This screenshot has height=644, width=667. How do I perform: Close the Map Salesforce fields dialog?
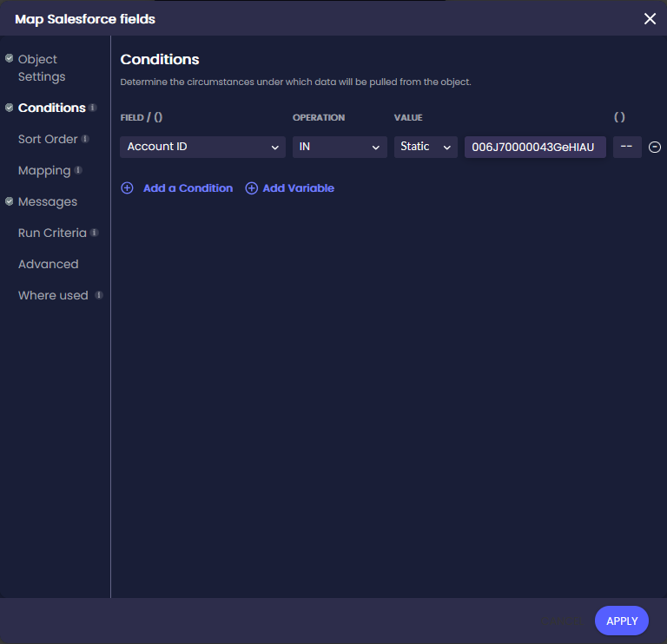[x=650, y=19]
